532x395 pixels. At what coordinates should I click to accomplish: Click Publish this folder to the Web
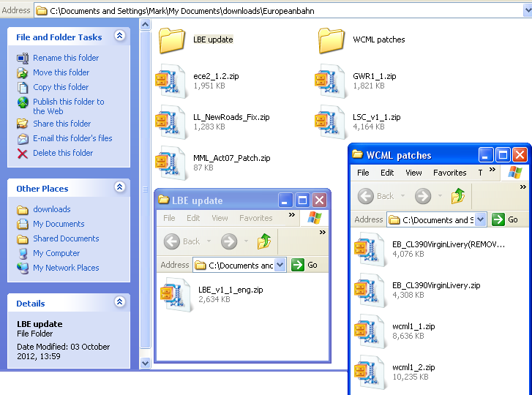(69, 107)
